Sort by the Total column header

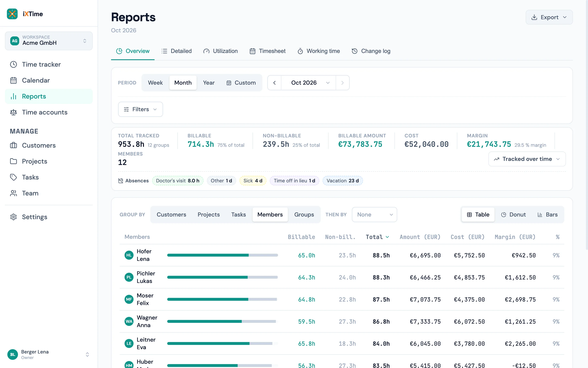point(377,237)
